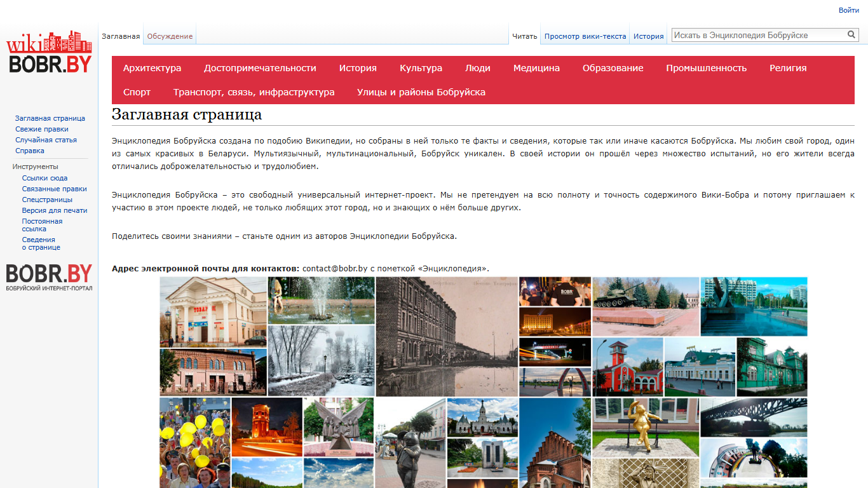
Task: Open the Обсуждение tab
Action: click(170, 36)
